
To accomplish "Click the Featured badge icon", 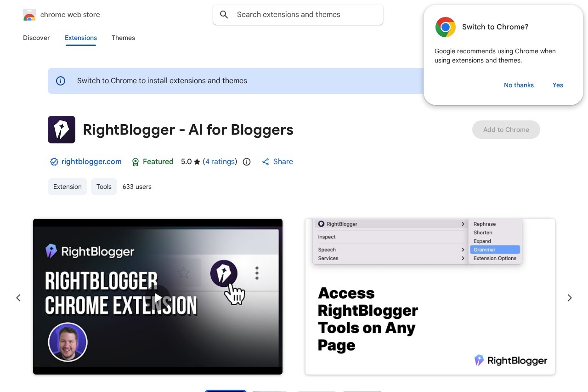I will point(136,162).
